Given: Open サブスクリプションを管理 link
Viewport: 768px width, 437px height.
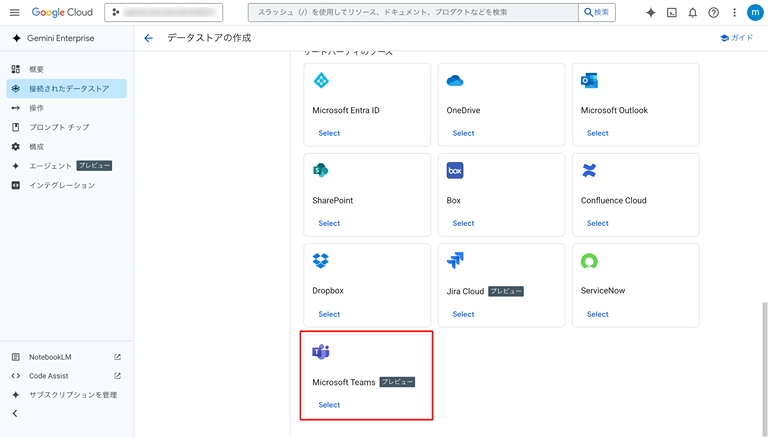Looking at the screenshot, I should tap(67, 395).
